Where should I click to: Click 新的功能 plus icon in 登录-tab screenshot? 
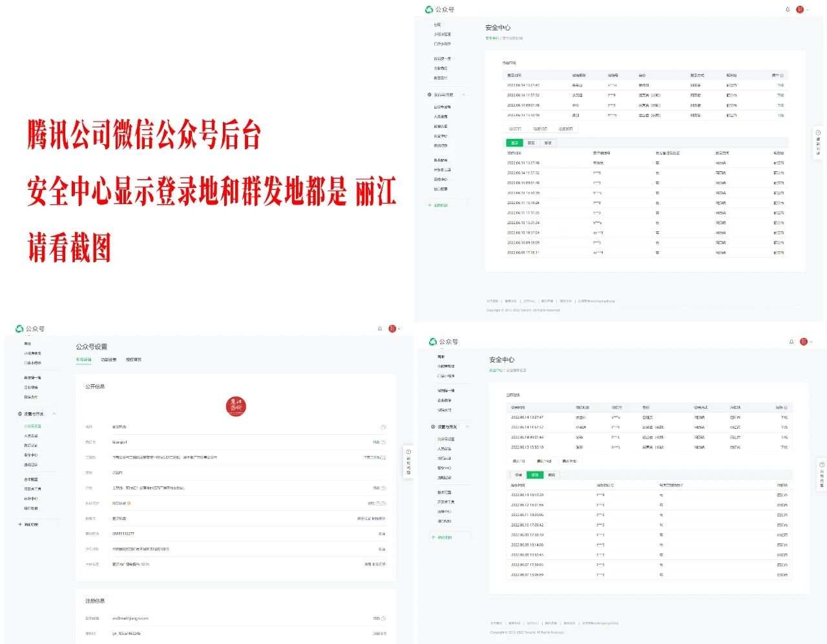point(430,205)
